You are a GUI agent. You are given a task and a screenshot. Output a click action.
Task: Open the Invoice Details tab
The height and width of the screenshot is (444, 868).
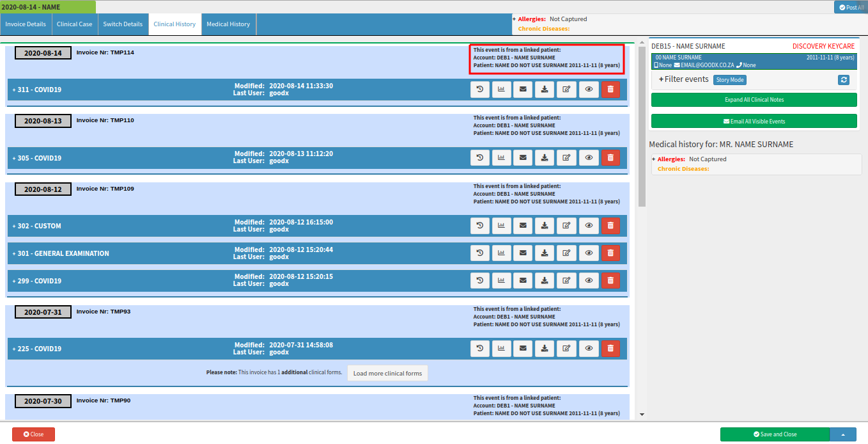click(x=26, y=24)
